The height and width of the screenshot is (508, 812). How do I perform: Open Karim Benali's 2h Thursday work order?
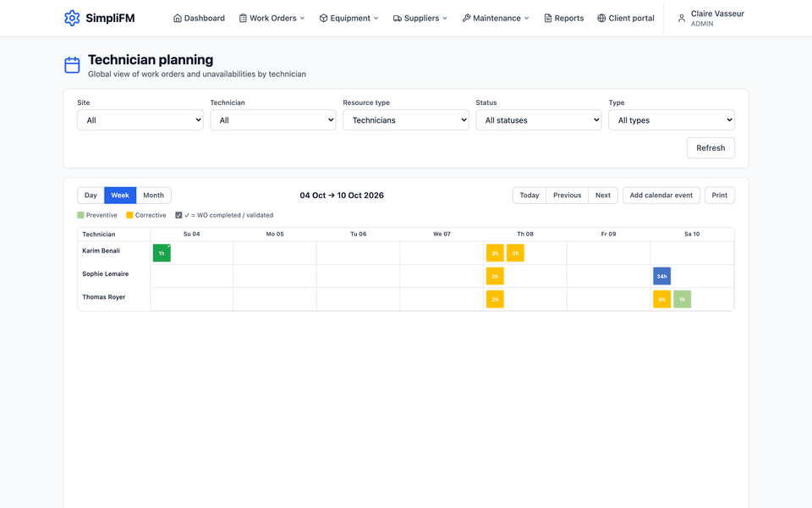[515, 253]
